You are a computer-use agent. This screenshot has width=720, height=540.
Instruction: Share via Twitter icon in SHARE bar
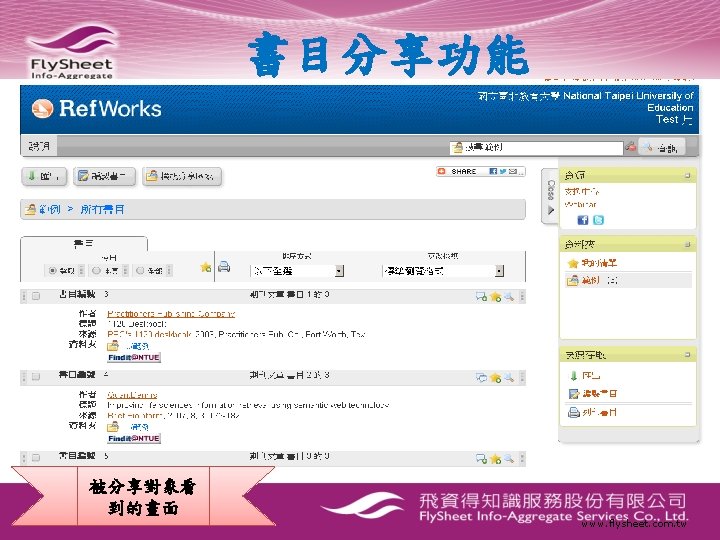(503, 171)
